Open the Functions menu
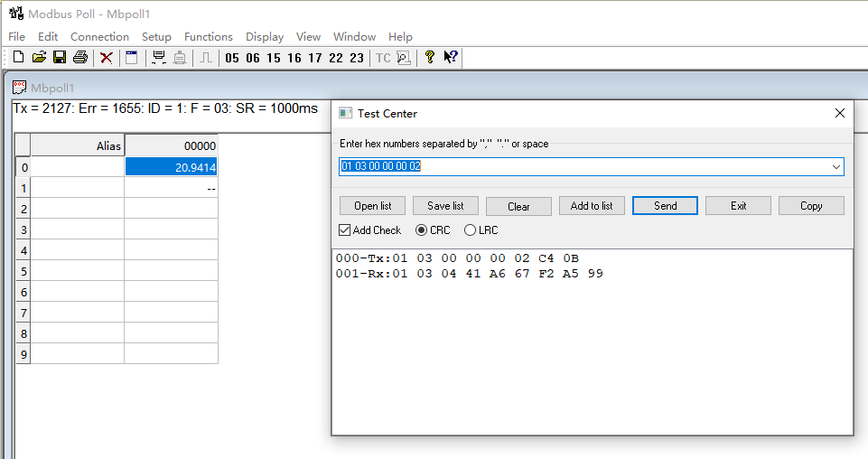 coord(208,37)
